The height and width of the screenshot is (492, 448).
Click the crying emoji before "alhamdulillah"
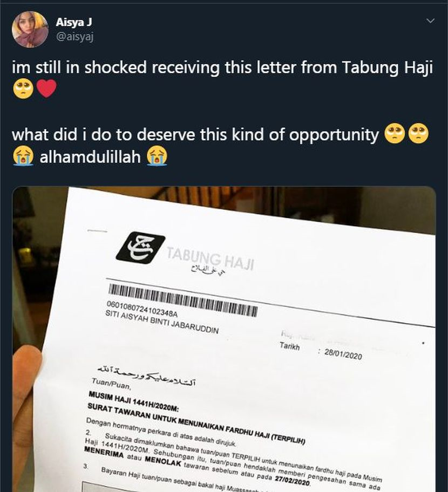pyautogui.click(x=23, y=155)
